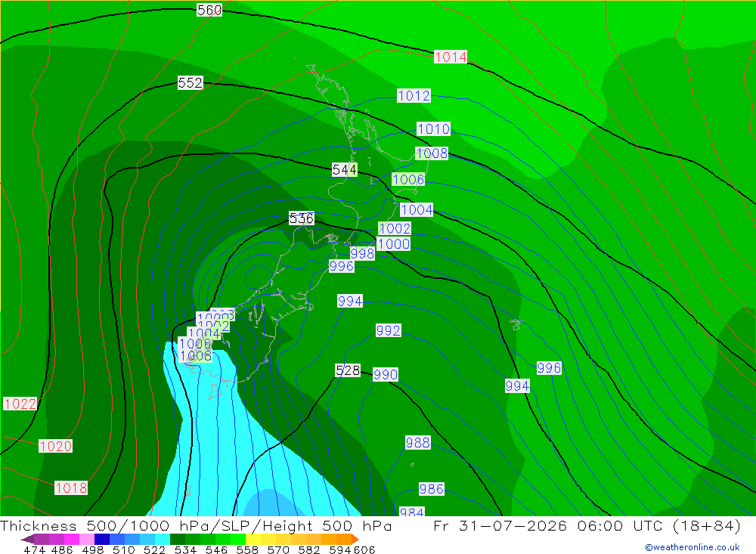Click the 560 height contour label
This screenshot has height=554, width=756.
(209, 10)
